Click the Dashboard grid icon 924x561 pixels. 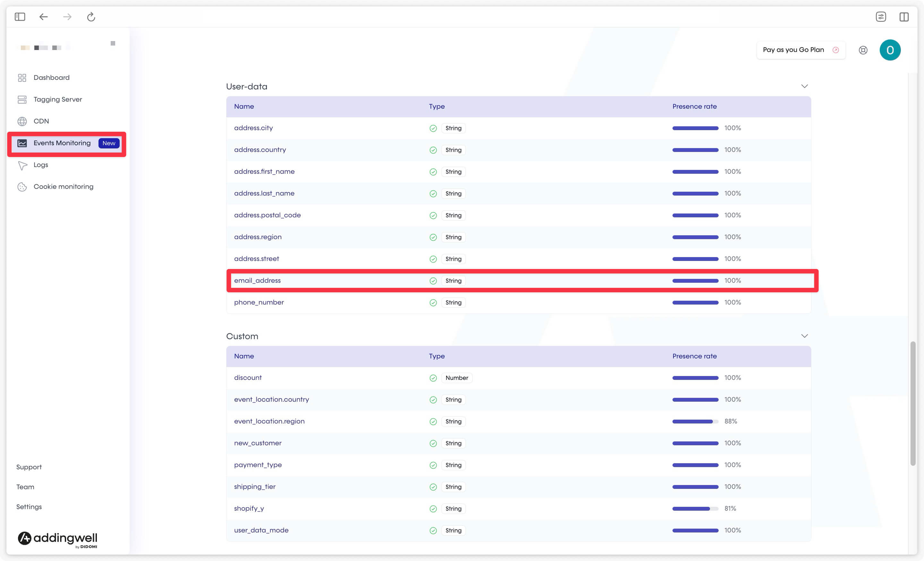(22, 78)
